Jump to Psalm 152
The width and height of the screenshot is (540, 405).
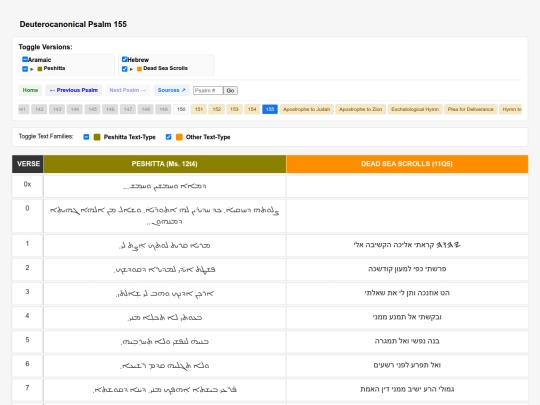point(217,109)
